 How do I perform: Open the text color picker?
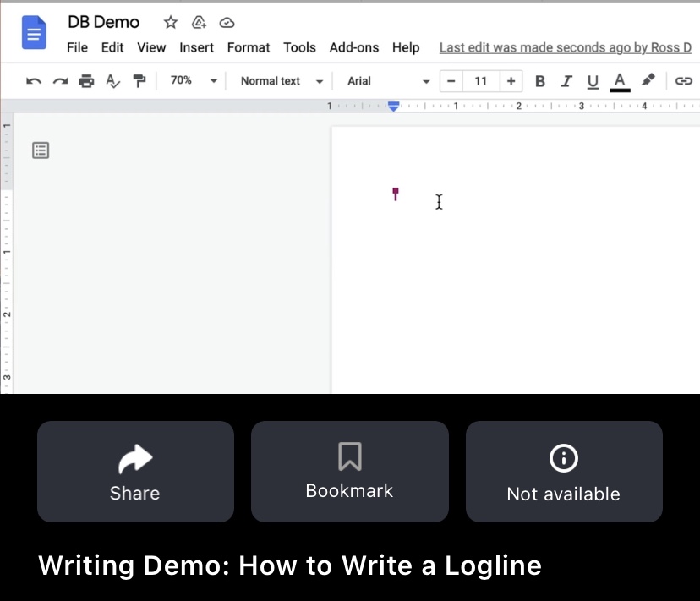[620, 81]
